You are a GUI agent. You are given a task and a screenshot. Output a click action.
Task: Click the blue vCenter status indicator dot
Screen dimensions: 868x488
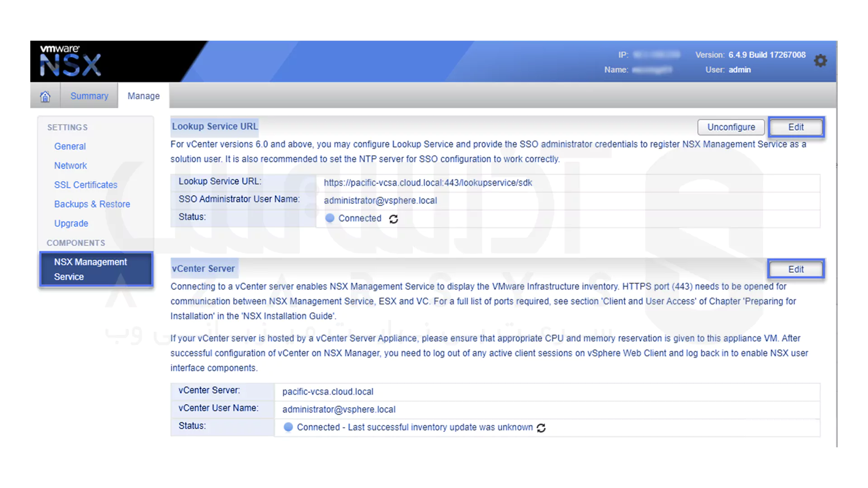coord(288,427)
